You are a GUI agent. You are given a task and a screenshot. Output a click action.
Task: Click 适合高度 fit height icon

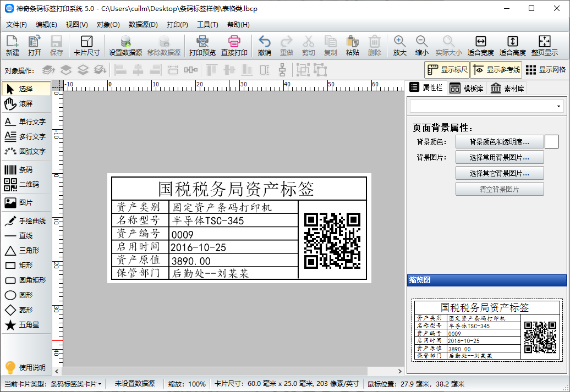[513, 46]
